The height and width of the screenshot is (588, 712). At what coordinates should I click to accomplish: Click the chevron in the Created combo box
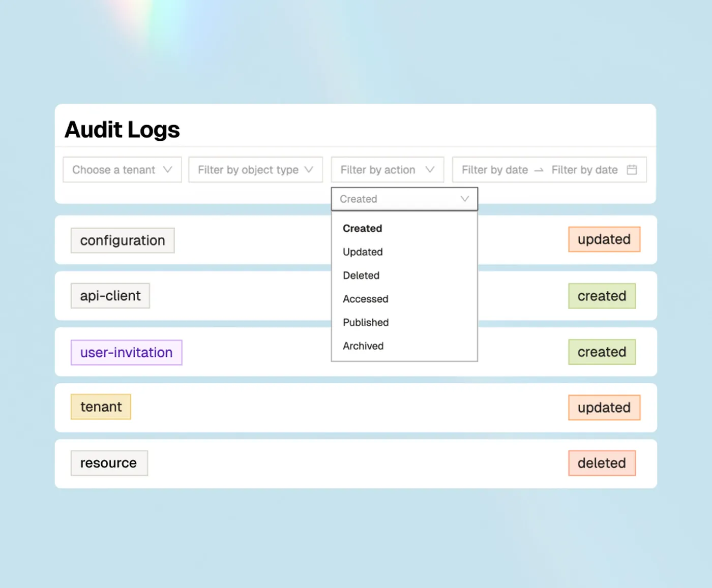tap(464, 199)
